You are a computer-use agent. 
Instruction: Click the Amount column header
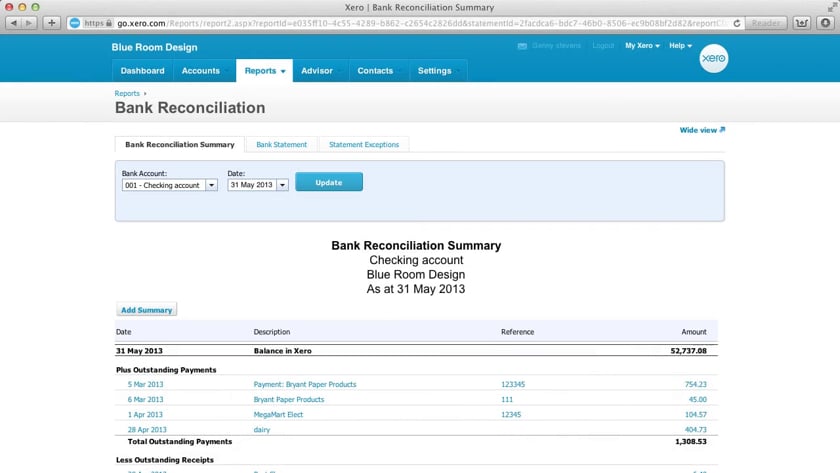[694, 332]
